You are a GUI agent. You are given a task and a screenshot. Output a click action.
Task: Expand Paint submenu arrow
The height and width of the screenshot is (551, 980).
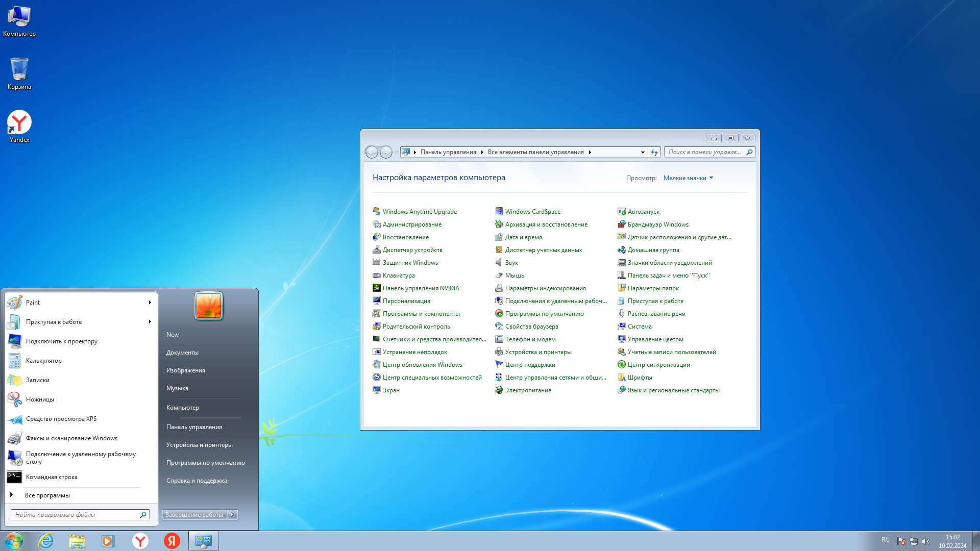click(x=150, y=303)
